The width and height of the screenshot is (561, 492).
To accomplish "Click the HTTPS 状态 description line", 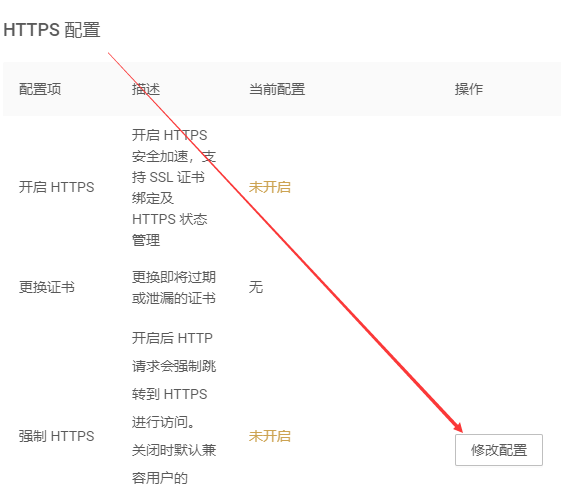I will 170,219.
